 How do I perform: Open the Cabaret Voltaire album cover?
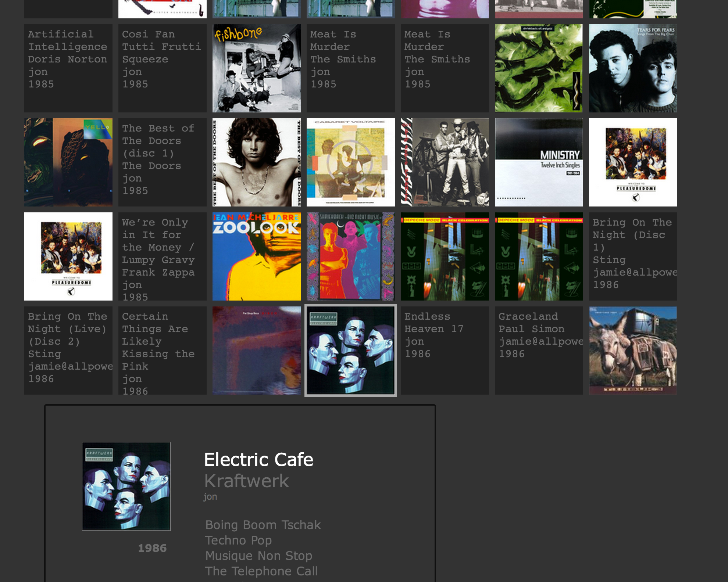coord(351,162)
